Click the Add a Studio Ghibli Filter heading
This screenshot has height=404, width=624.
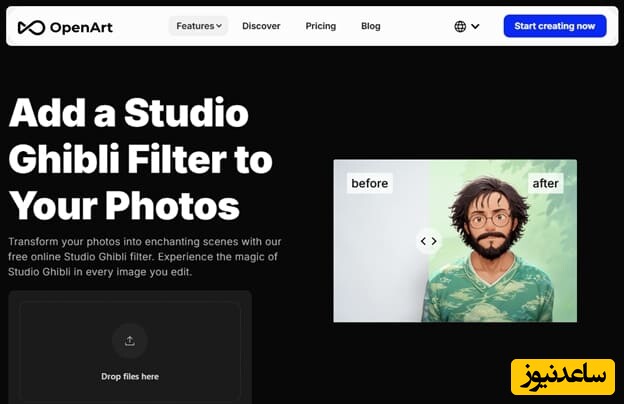[x=140, y=159]
